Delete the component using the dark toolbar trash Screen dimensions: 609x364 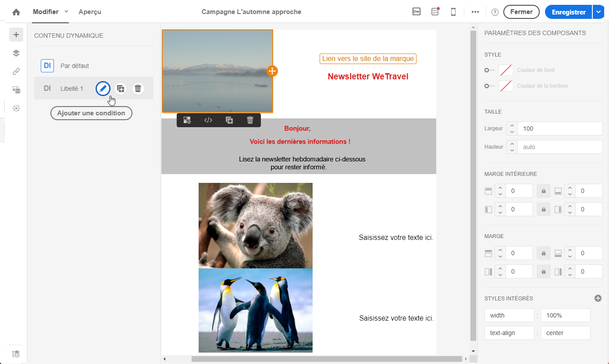[250, 120]
